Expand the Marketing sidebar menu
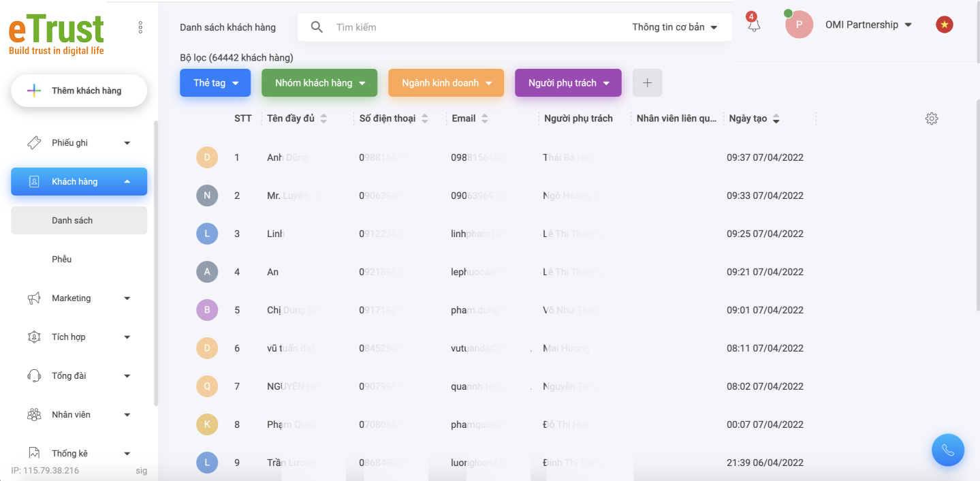The image size is (980, 481). [79, 298]
